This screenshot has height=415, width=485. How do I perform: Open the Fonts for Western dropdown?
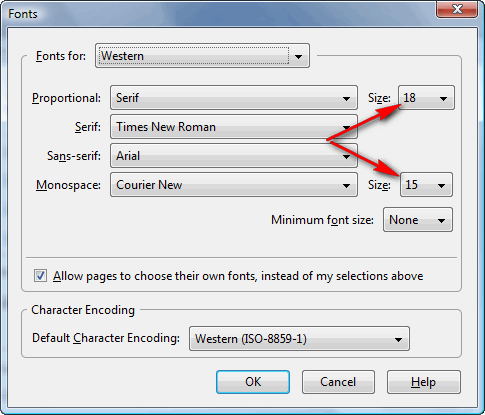point(202,56)
